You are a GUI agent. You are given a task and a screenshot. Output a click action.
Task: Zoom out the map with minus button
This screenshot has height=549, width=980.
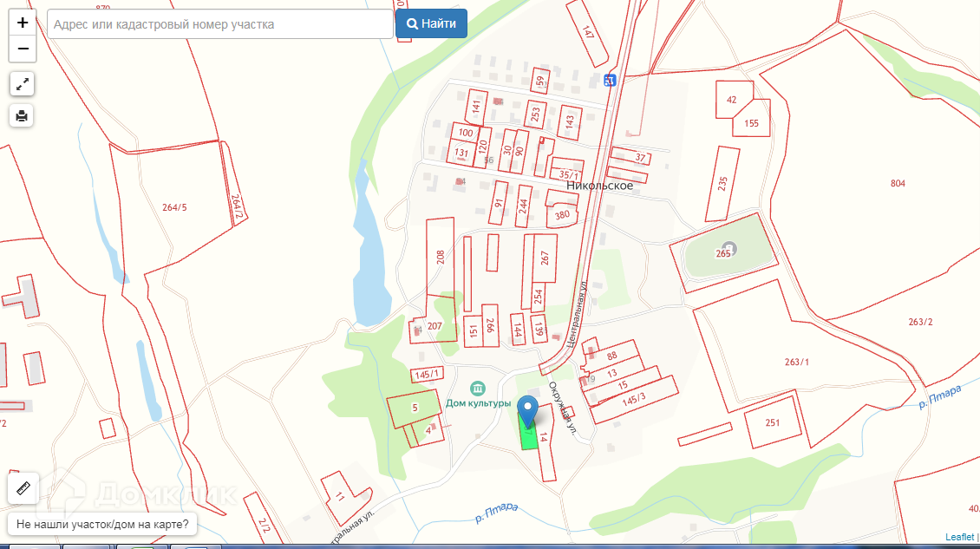point(23,49)
